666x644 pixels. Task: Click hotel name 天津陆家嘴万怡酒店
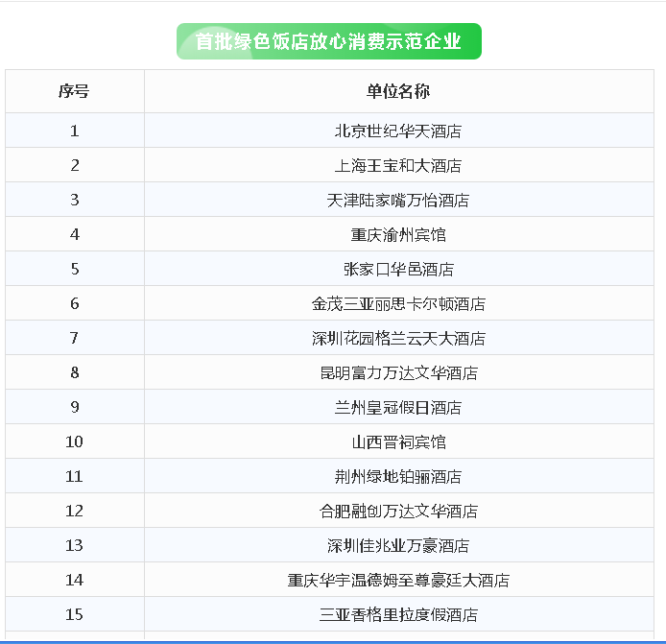[398, 200]
